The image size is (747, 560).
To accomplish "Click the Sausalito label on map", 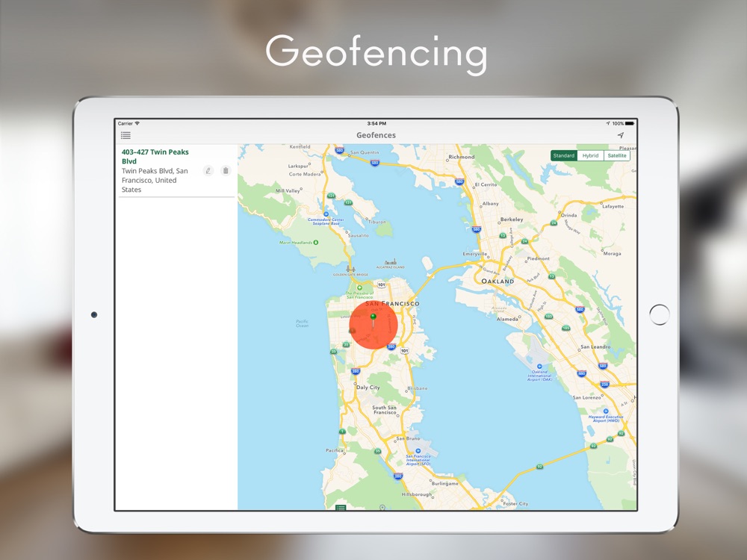I will pos(359,235).
